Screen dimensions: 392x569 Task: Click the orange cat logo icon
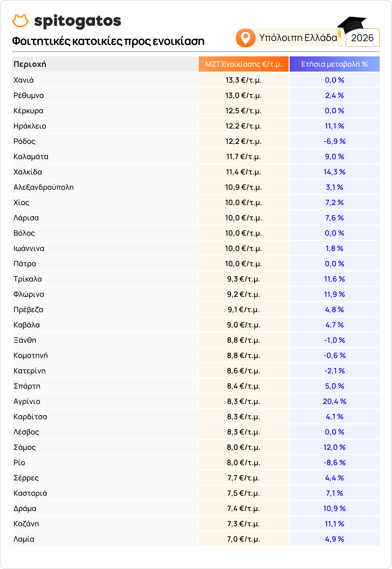click(20, 20)
